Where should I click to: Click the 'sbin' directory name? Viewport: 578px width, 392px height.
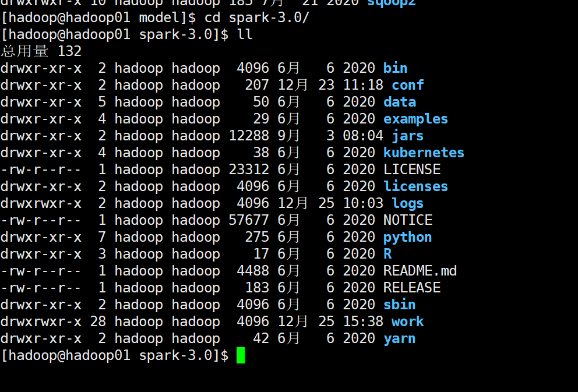399,305
